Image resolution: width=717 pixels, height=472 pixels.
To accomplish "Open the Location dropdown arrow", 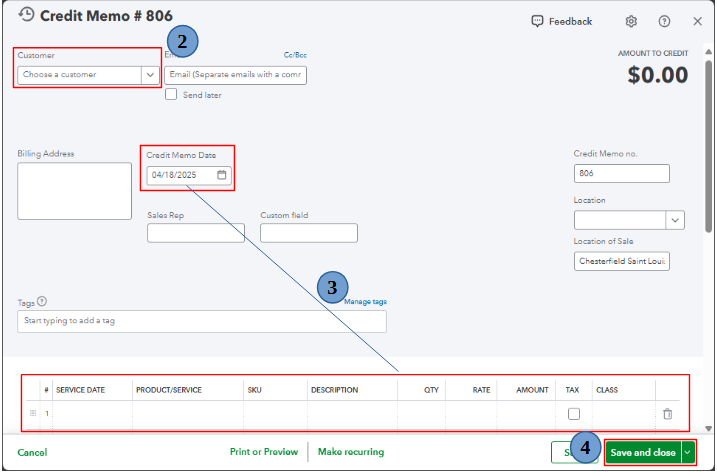I will (675, 220).
